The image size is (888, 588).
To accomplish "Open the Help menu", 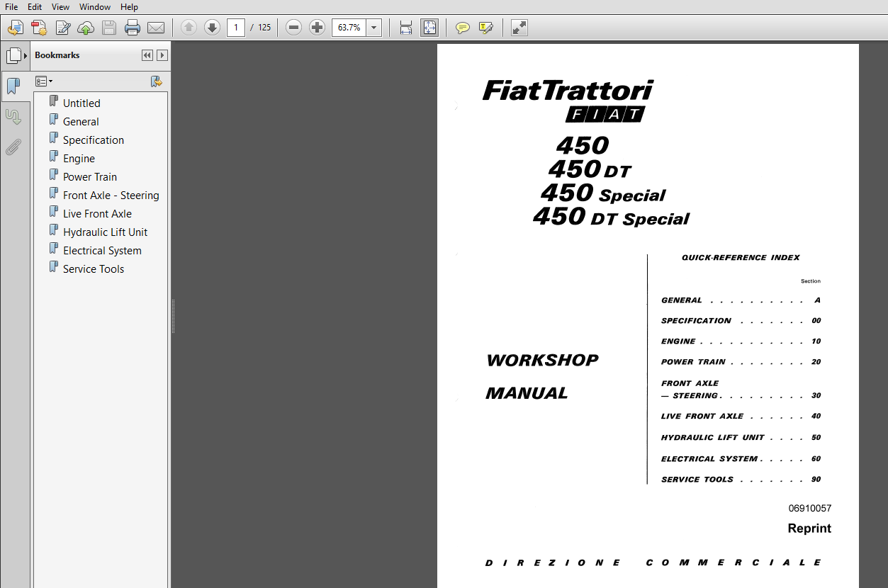I will (x=129, y=7).
